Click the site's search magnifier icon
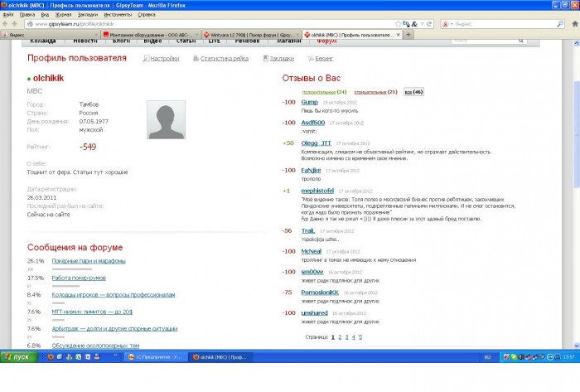 521,41
